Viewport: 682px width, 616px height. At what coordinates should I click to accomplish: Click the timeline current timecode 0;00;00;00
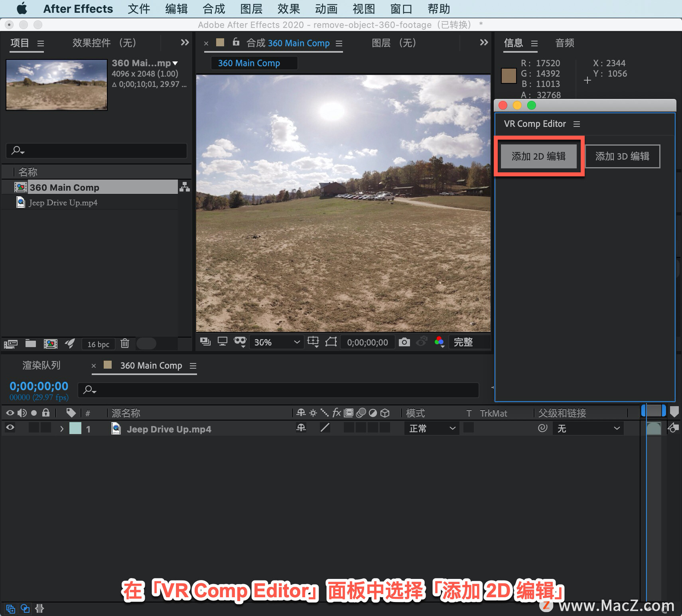(39, 386)
